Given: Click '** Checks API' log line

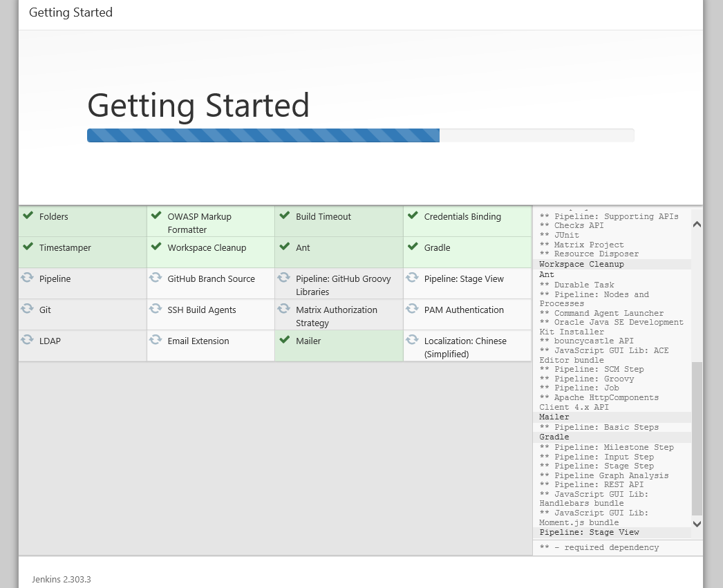Looking at the screenshot, I should 572,225.
